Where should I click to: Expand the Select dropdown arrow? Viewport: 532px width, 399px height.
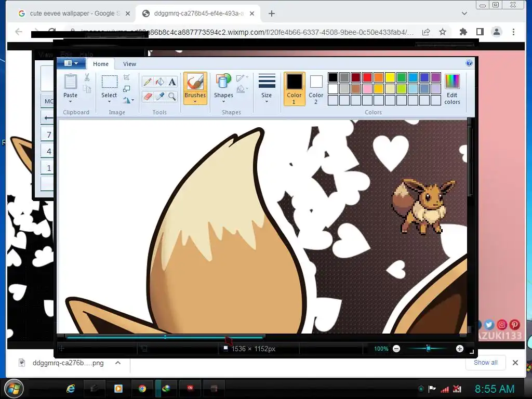click(x=109, y=101)
